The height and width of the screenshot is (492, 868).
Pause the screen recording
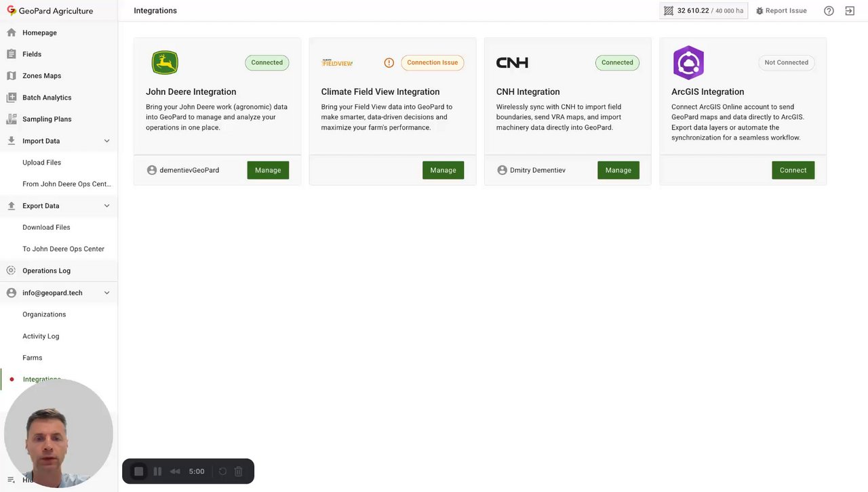[157, 472]
